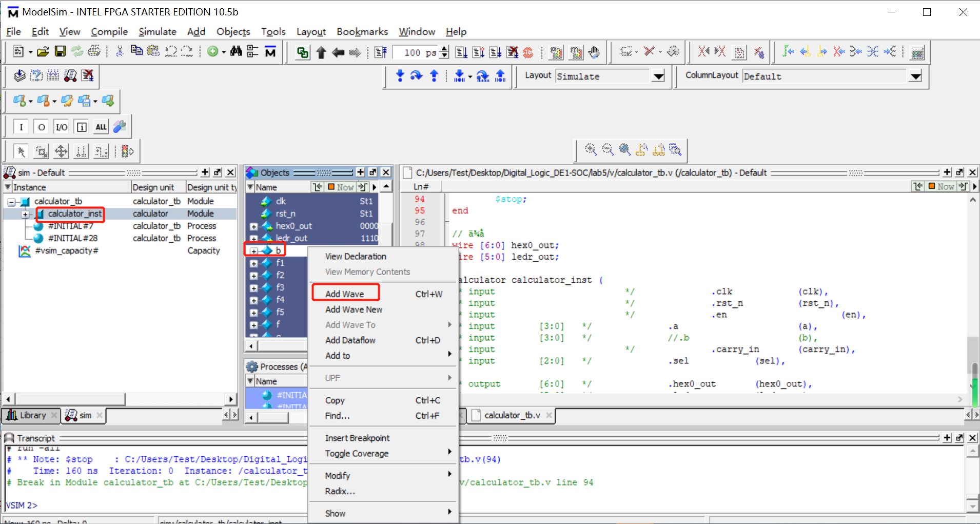
Task: Select the zoom-area box tool
Action: pos(41,151)
